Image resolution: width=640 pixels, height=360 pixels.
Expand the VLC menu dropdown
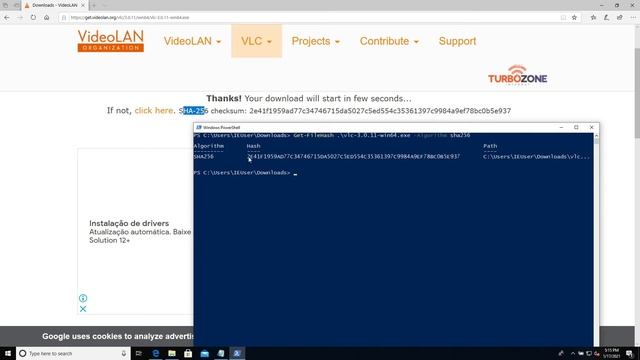tap(256, 41)
